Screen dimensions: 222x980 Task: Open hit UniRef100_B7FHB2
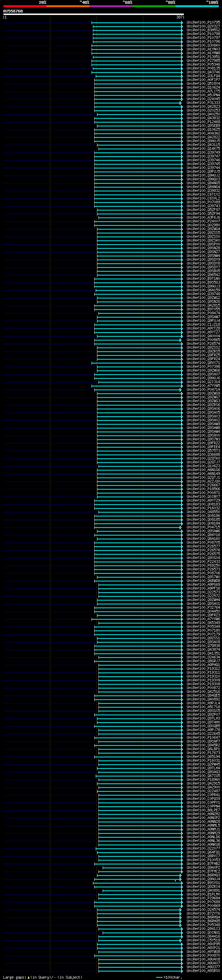(x=203, y=864)
